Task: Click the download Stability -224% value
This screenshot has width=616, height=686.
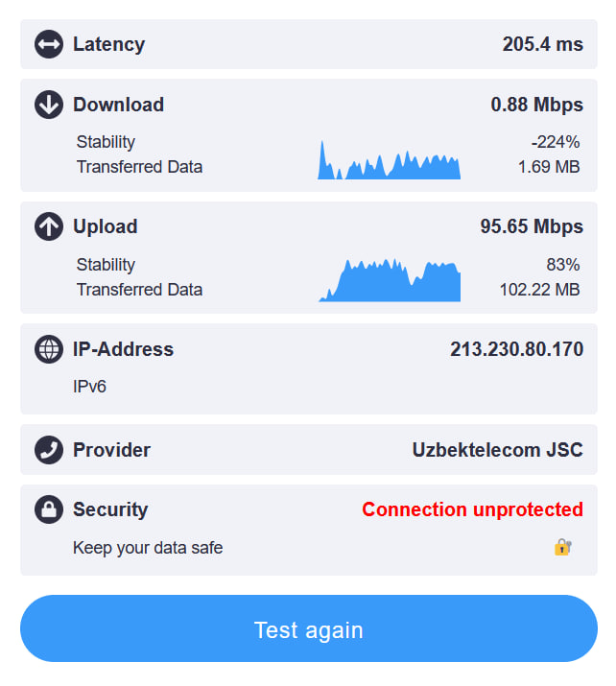Action: coord(556,142)
